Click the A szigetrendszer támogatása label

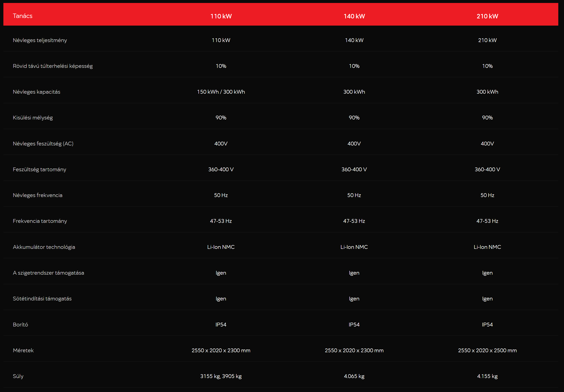48,273
